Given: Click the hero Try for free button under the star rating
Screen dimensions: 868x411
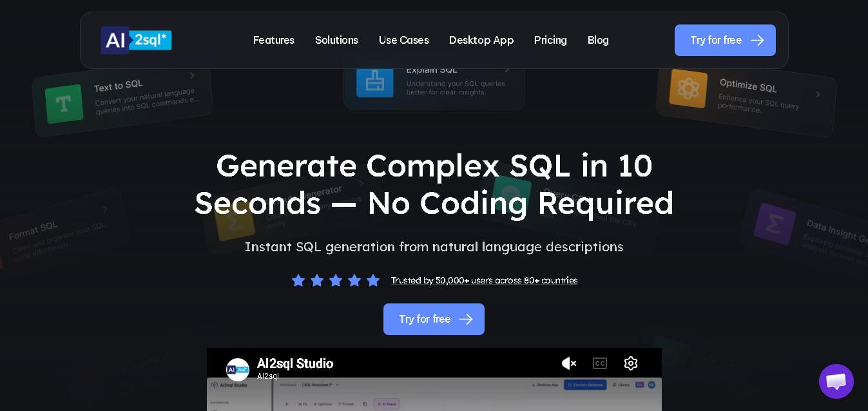Looking at the screenshot, I should tap(434, 319).
